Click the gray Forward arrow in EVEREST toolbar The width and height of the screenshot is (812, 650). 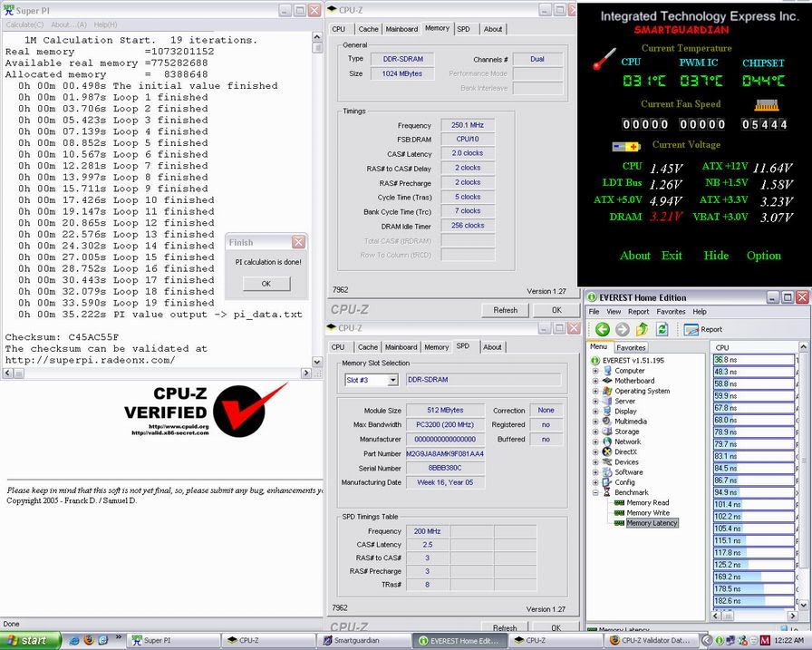pyautogui.click(x=622, y=329)
